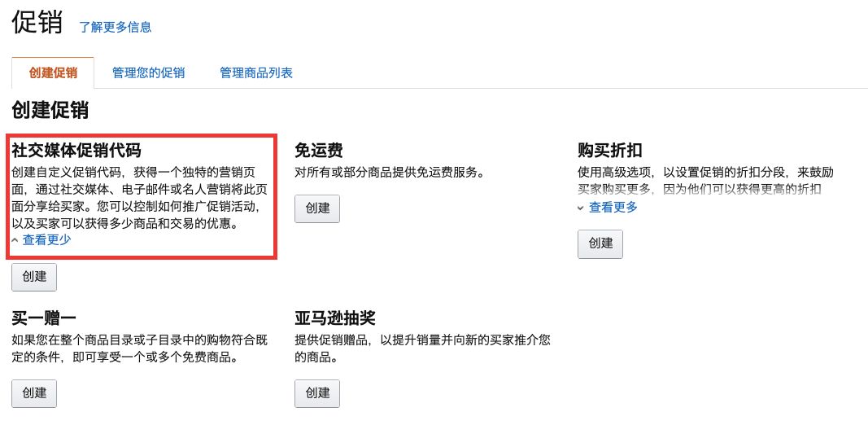The image size is (868, 434).
Task: Click the 免运费 heading
Action: [318, 151]
